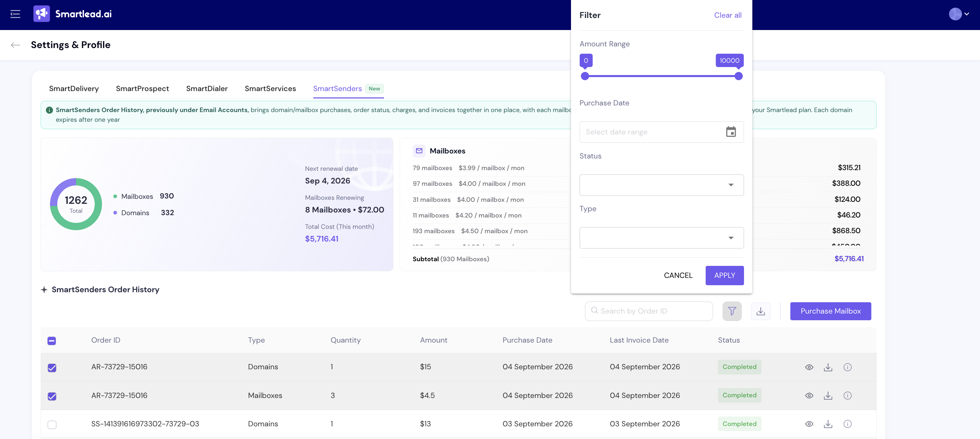Apply the filter with APPLY button
The image size is (980, 439).
[724, 275]
